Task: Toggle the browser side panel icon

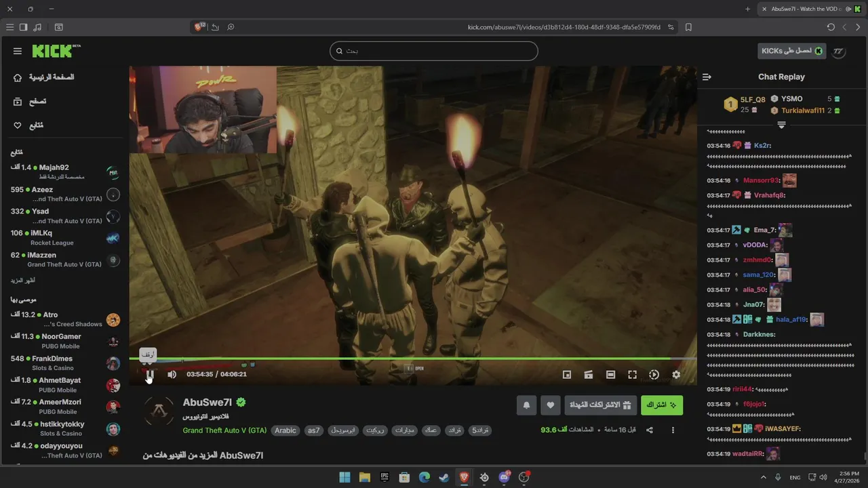Action: pyautogui.click(x=23, y=27)
